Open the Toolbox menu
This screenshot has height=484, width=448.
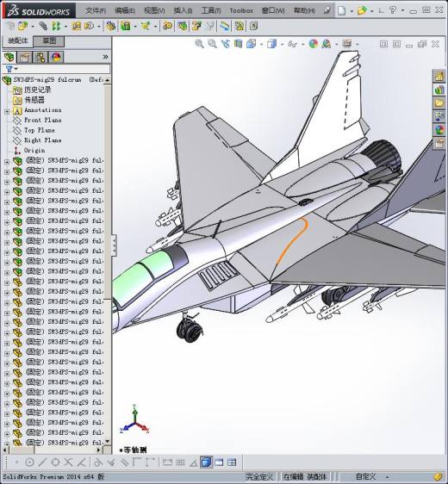241,10
